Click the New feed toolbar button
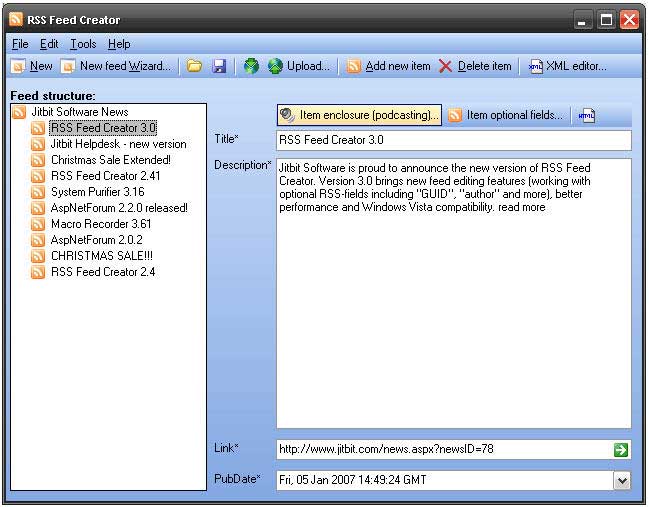This screenshot has width=649, height=507. pos(32,66)
